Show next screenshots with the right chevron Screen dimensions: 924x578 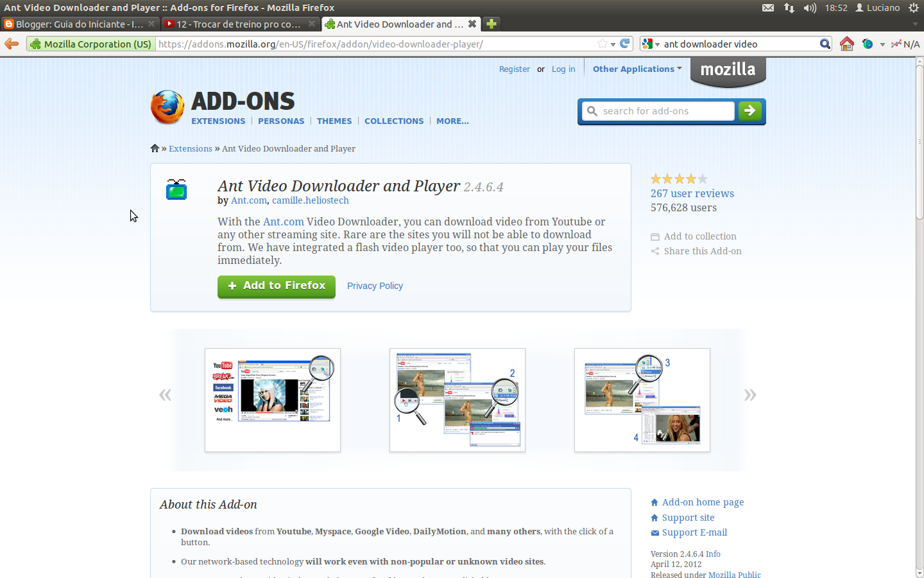(x=750, y=394)
